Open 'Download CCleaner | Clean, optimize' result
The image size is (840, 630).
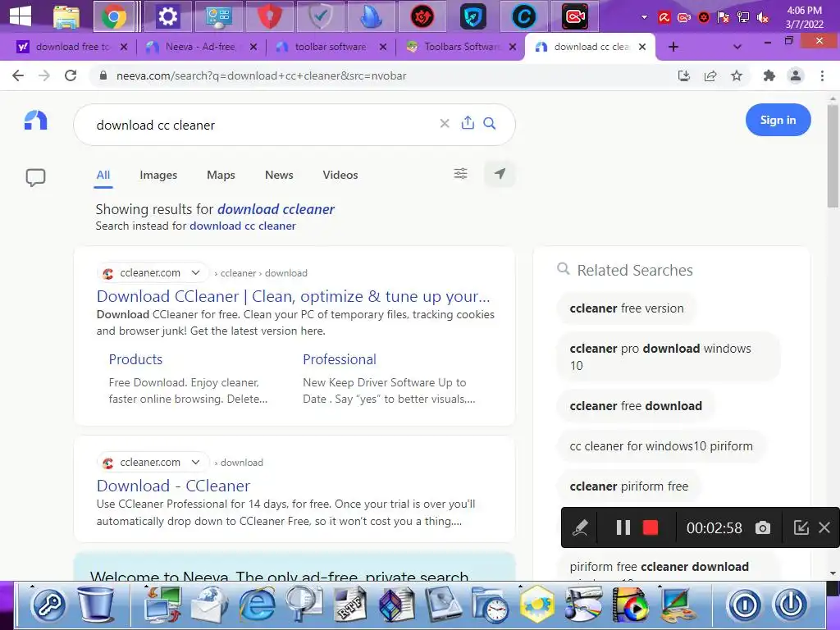[x=293, y=296]
